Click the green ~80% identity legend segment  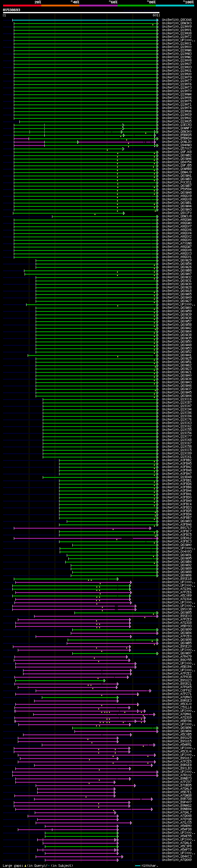coord(137,6)
